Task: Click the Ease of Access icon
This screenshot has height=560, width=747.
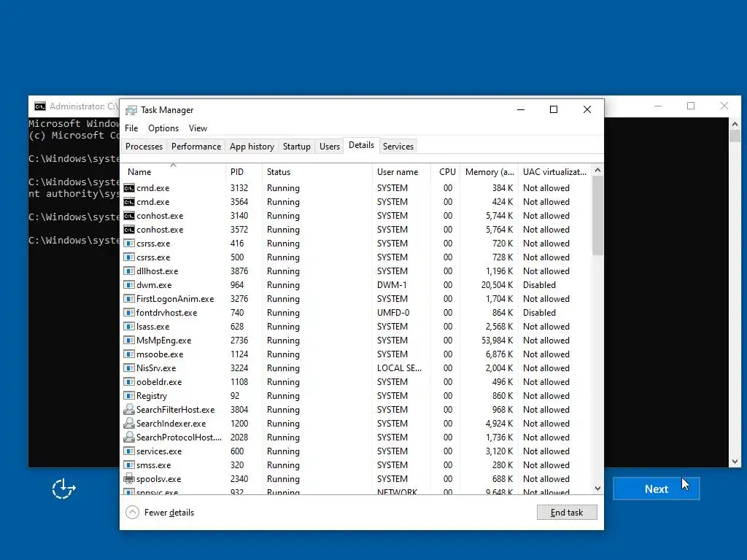Action: click(63, 489)
